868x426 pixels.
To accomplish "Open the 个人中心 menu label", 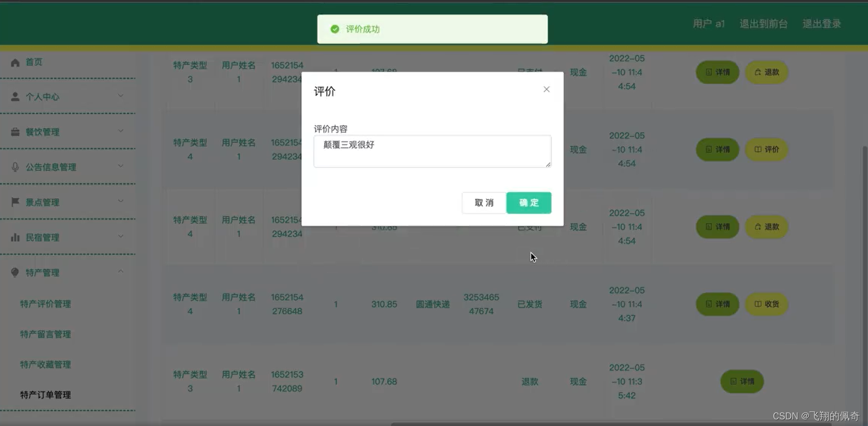I will click(x=42, y=97).
